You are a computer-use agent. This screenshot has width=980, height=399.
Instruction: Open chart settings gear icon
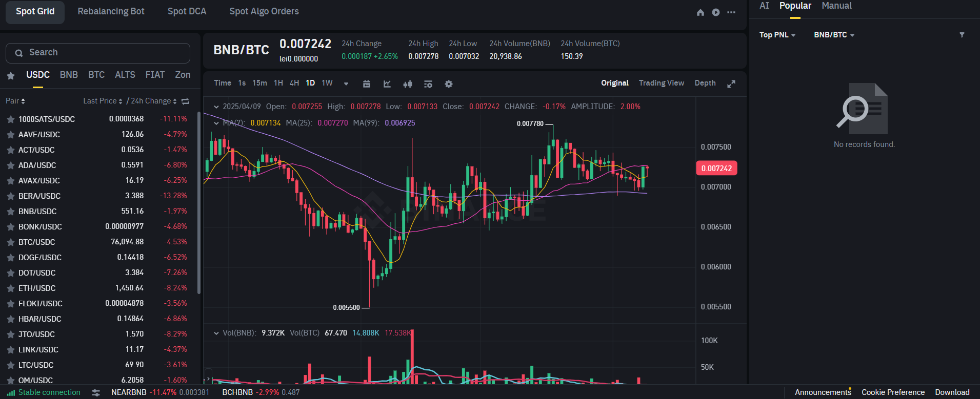[x=449, y=84]
